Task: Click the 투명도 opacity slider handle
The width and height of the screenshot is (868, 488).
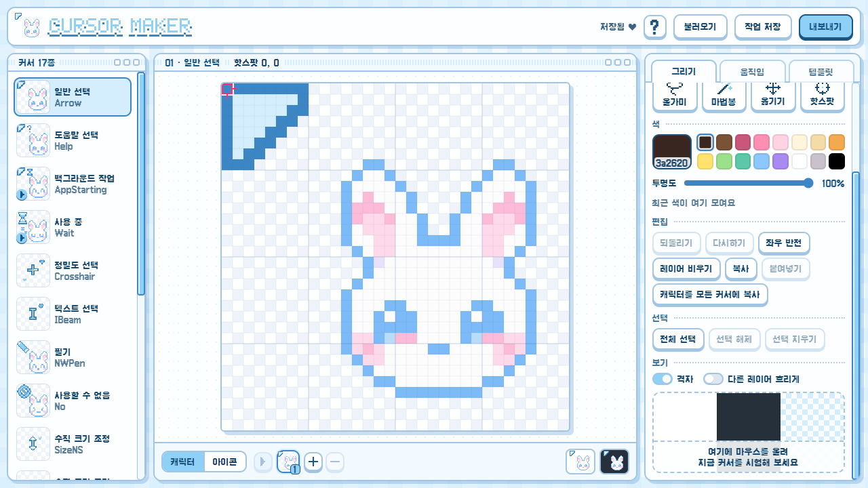Action: click(x=808, y=183)
